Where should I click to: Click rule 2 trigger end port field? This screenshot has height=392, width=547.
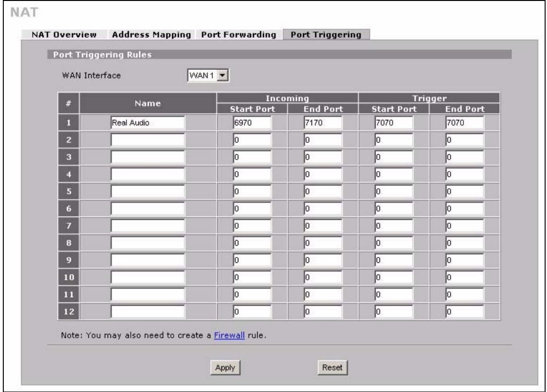click(x=465, y=140)
